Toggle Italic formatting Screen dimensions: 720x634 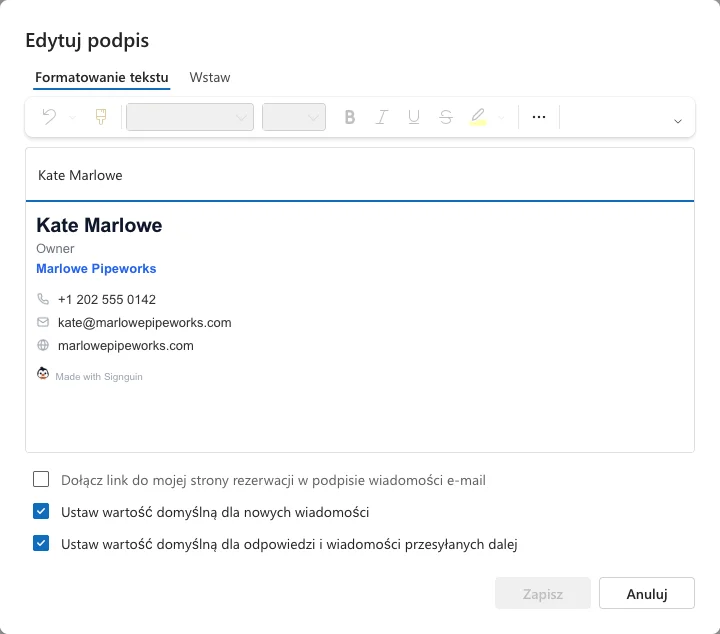(x=382, y=117)
